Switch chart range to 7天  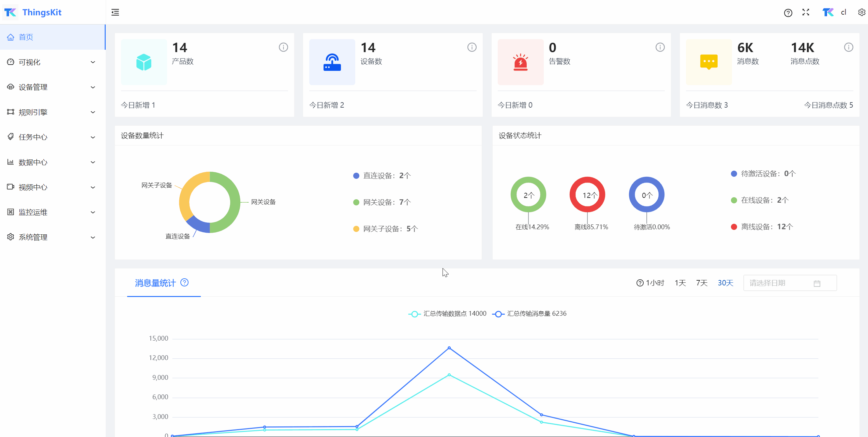pyautogui.click(x=702, y=283)
